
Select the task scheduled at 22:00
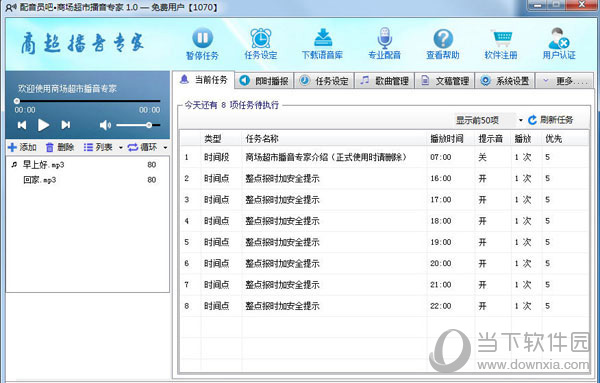[x=384, y=306]
